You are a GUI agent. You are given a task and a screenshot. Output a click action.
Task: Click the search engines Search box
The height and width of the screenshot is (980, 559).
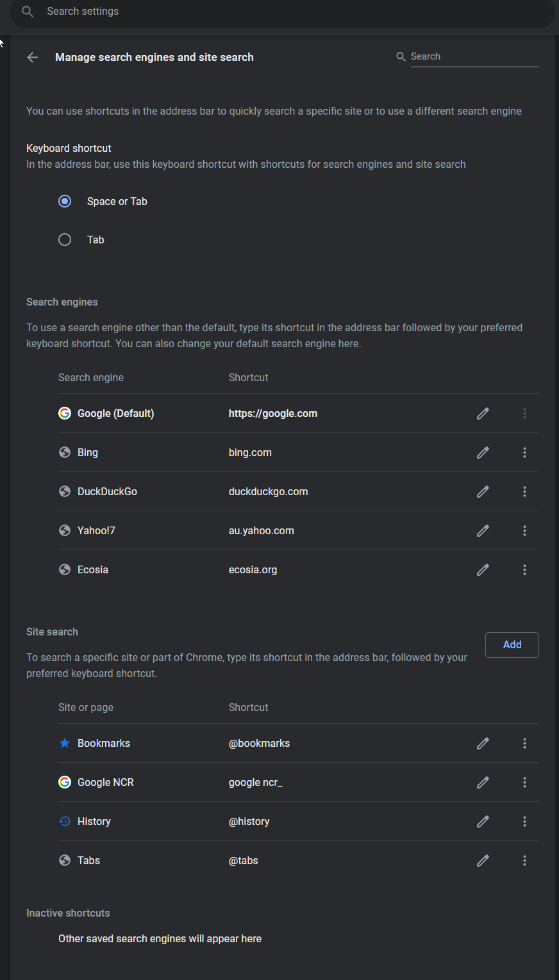pyautogui.click(x=474, y=56)
